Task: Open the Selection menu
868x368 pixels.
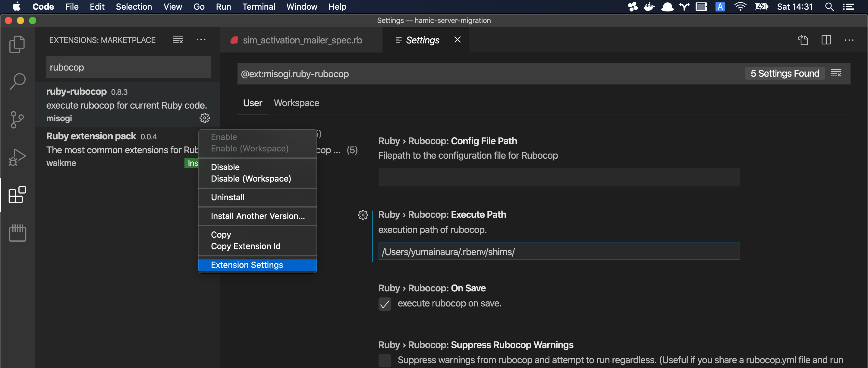Action: [134, 7]
